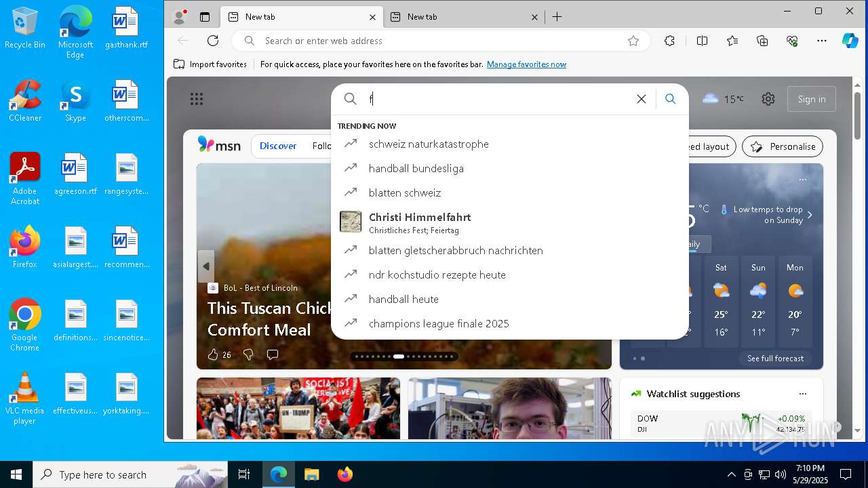Screen dimensions: 868x488
Task: Close the second New tab
Action: [534, 17]
